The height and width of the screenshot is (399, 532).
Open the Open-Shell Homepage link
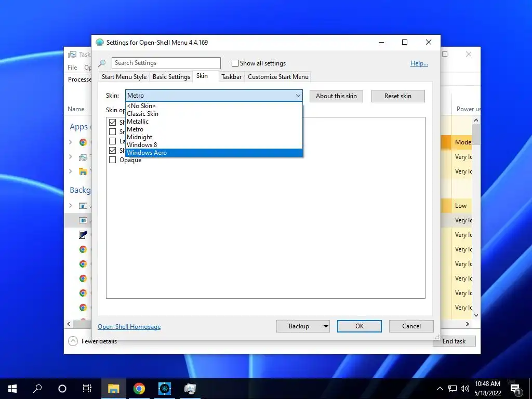(x=129, y=327)
